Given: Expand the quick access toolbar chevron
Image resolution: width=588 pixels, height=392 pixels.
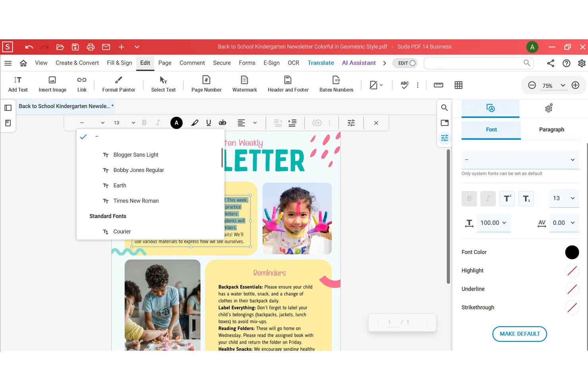Looking at the screenshot, I should pyautogui.click(x=137, y=47).
